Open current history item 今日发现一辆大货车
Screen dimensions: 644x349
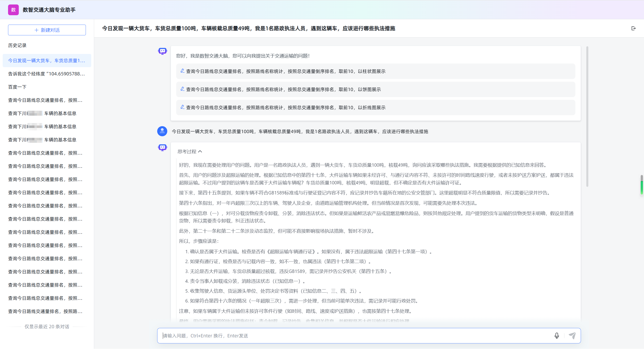coord(47,61)
